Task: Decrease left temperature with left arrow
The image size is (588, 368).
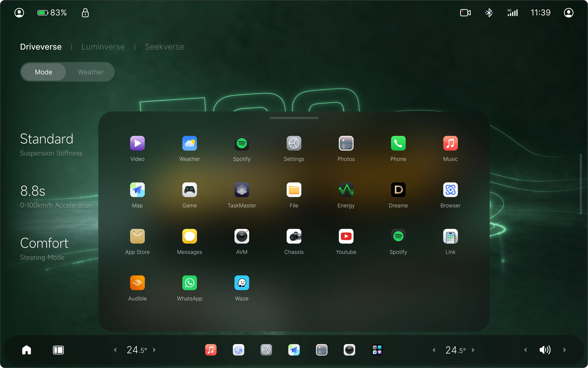Action: 115,350
